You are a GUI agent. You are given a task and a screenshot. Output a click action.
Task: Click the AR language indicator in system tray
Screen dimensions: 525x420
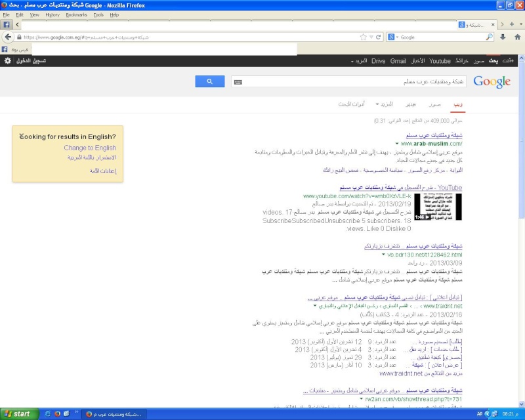click(480, 414)
